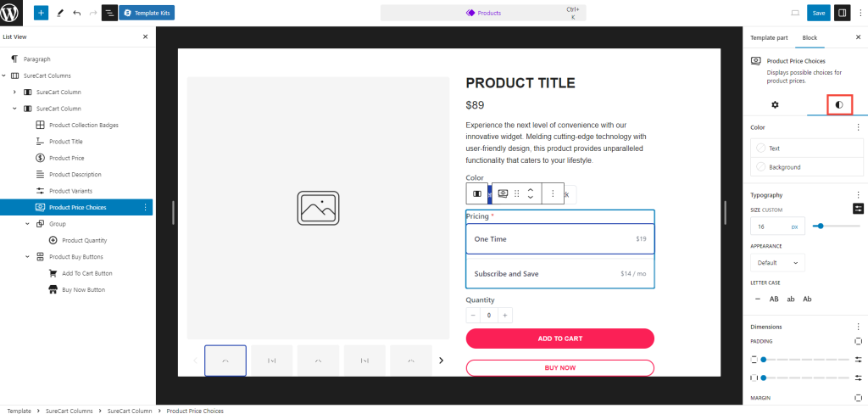Switch to the Template part tab
This screenshot has width=868, height=414.
769,37
